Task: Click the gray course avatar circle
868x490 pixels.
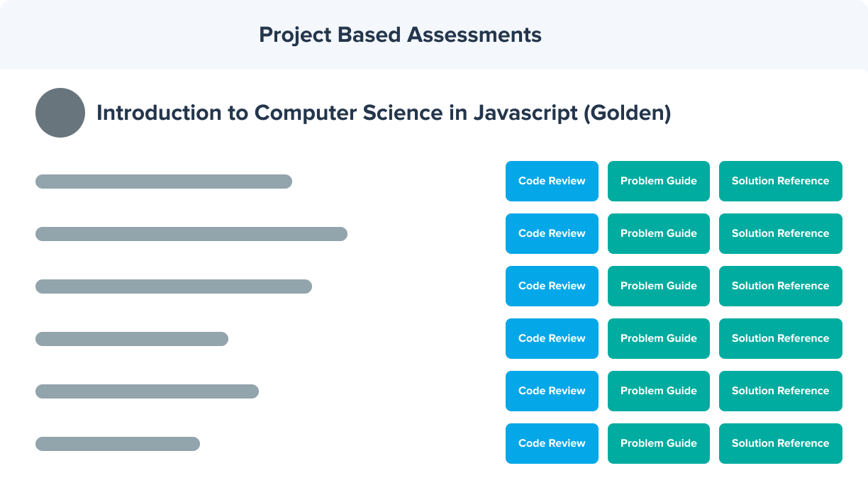Action: [60, 113]
